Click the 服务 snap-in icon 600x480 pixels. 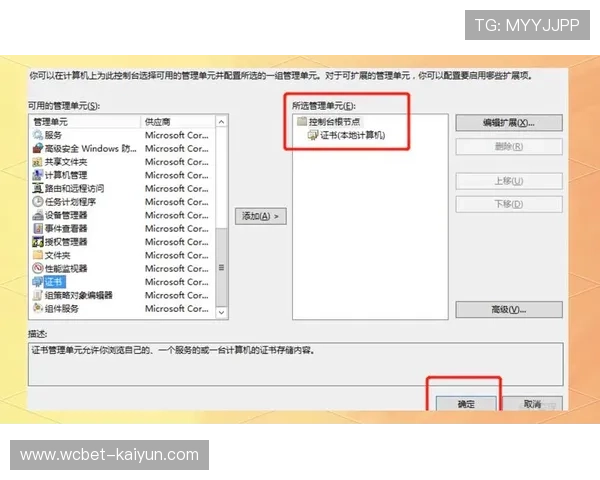coord(38,135)
